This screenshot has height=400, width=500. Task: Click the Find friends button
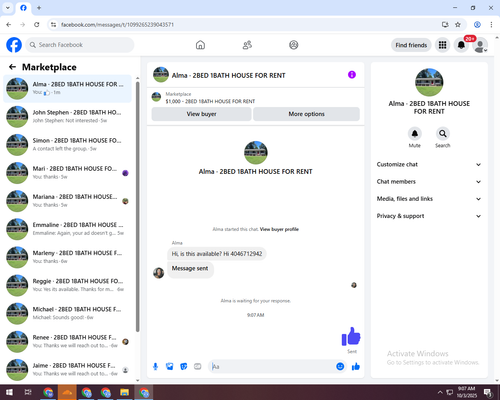pos(411,45)
